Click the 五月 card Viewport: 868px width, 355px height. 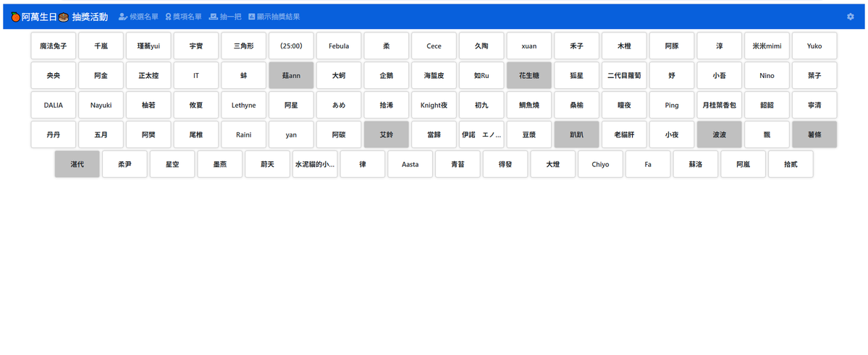tap(101, 135)
